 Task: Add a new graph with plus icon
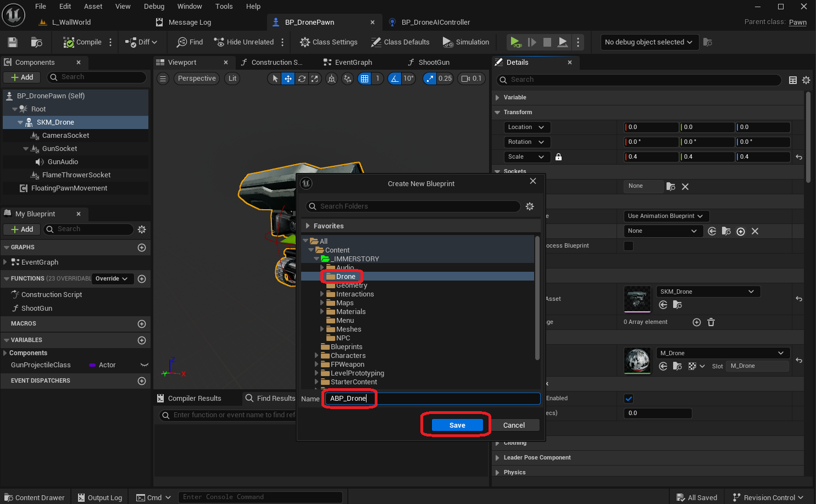[142, 248]
